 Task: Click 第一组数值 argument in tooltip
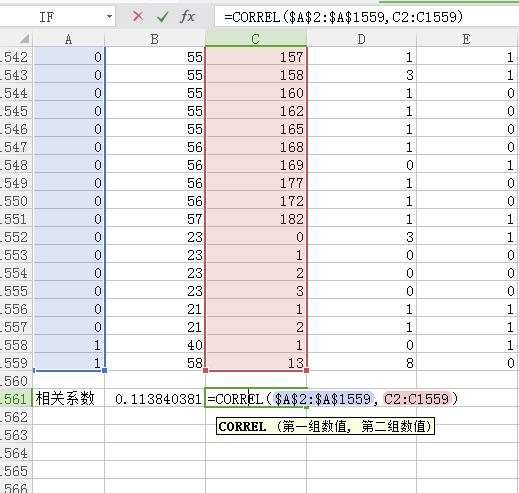point(316,426)
